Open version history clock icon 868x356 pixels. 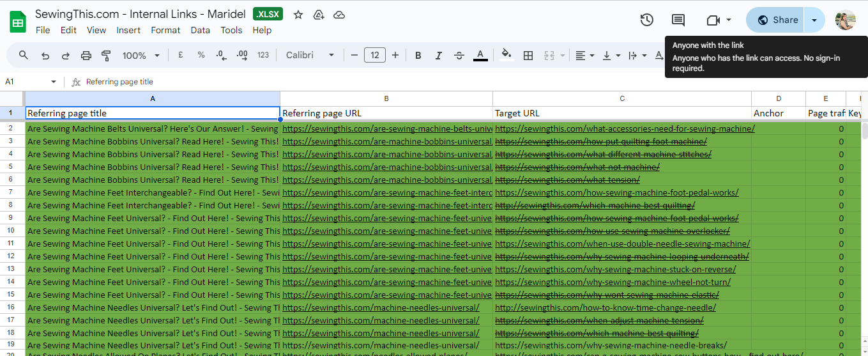click(x=647, y=20)
